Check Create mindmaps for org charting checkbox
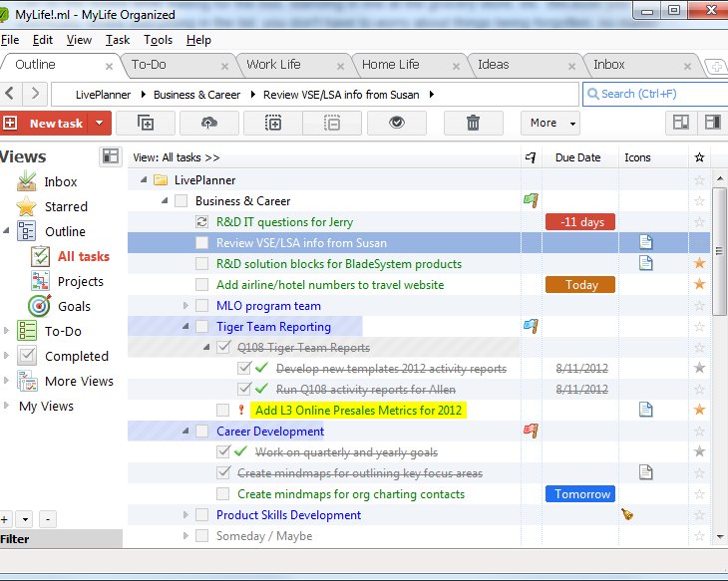The width and height of the screenshot is (728, 581). [223, 493]
